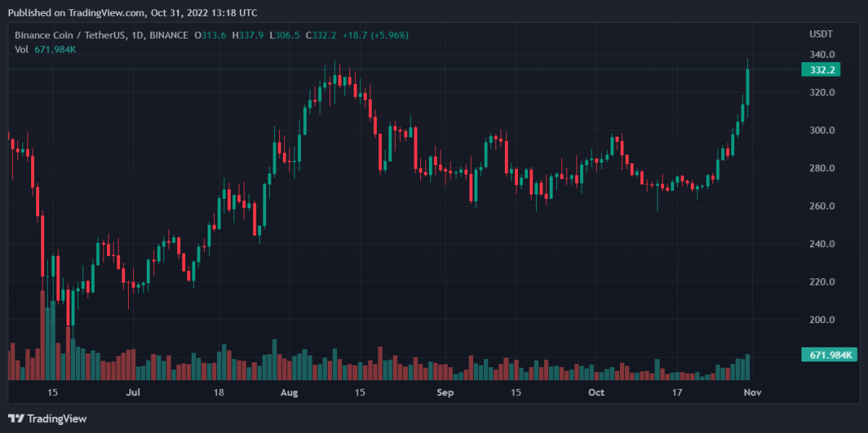The width and height of the screenshot is (868, 433).
Task: Click the 220.0 price axis label
Action: (822, 282)
